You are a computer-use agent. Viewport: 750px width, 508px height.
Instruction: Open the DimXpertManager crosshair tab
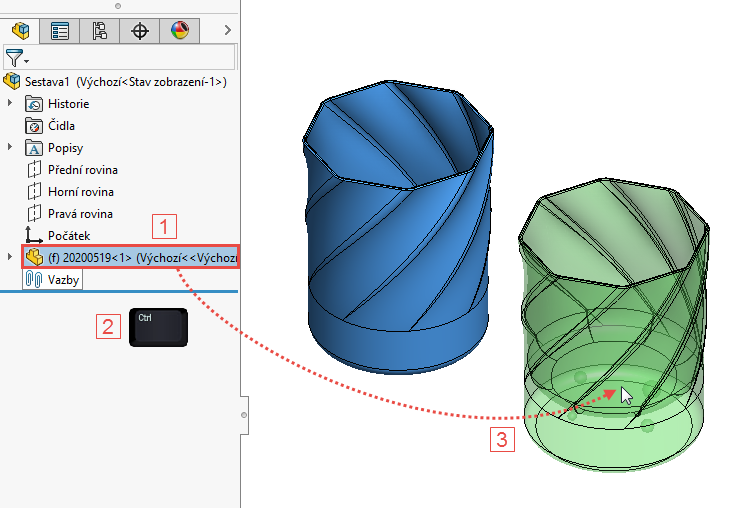coord(140,31)
